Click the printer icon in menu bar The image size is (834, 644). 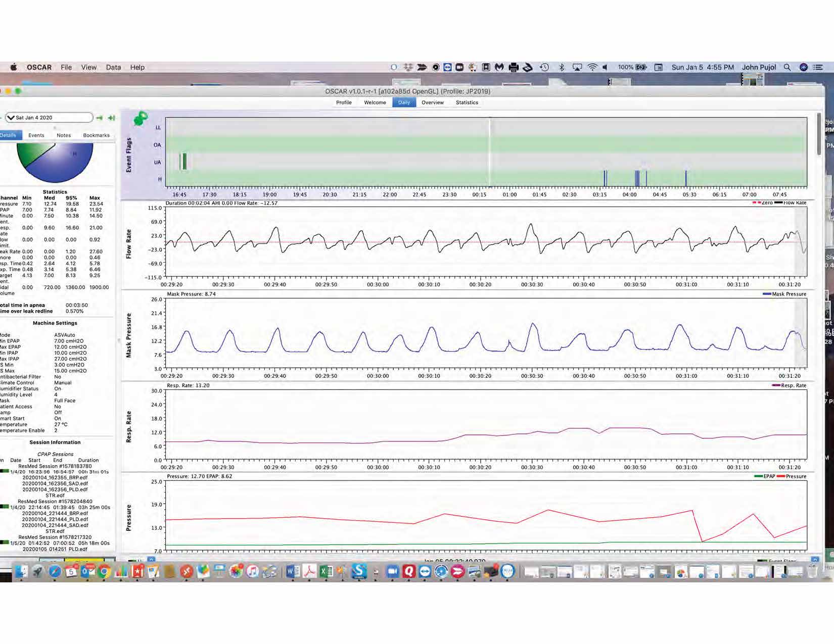(x=514, y=67)
